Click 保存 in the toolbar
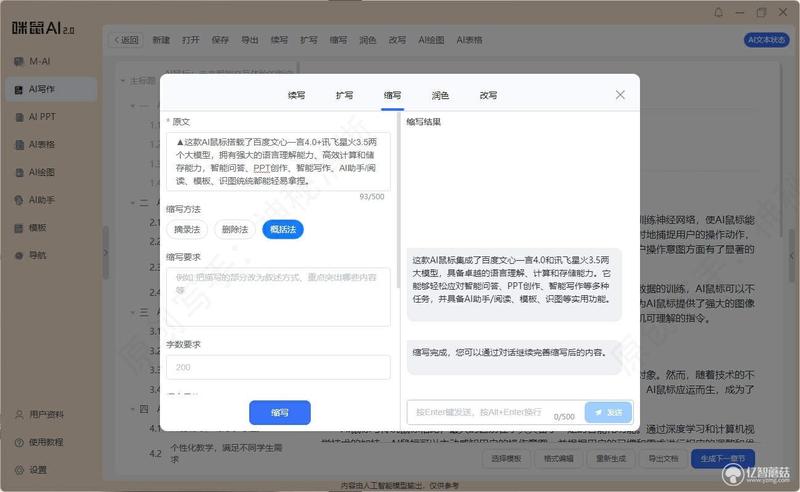The height and width of the screenshot is (492, 800). pos(220,40)
